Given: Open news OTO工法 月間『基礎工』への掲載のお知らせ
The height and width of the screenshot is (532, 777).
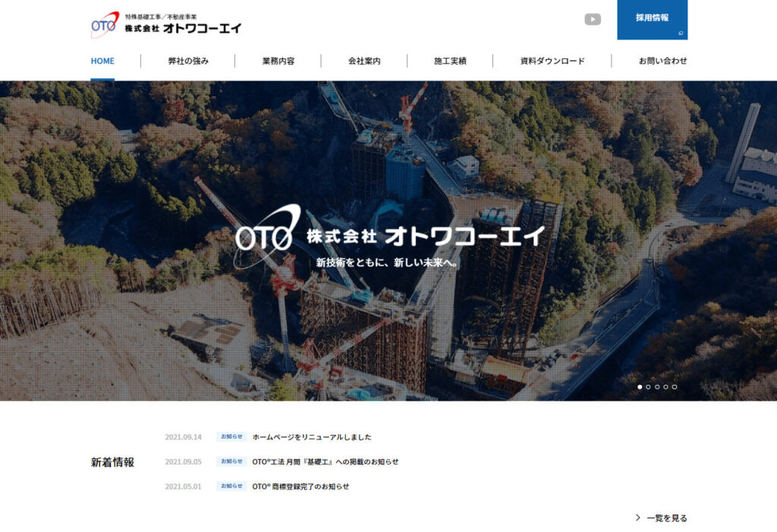Looking at the screenshot, I should [325, 461].
